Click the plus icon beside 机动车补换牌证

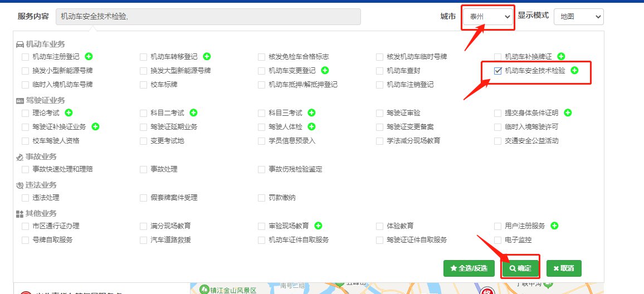pos(561,56)
